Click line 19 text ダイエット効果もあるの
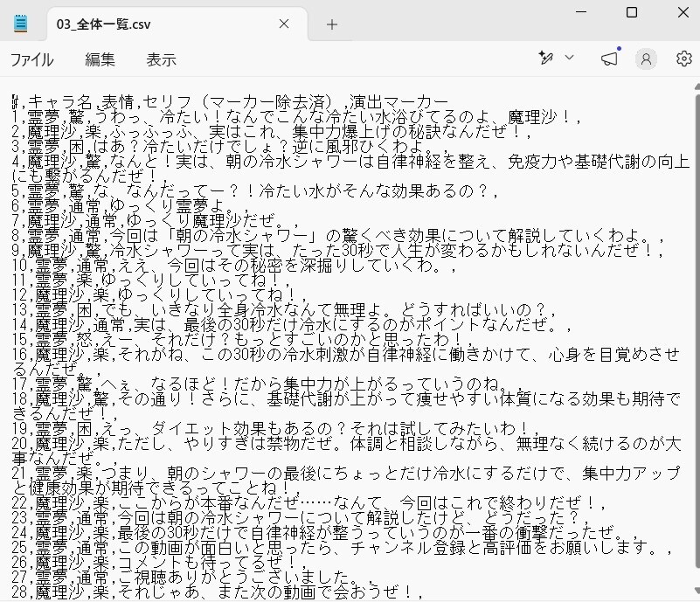This screenshot has height=602, width=700. click(x=242, y=429)
